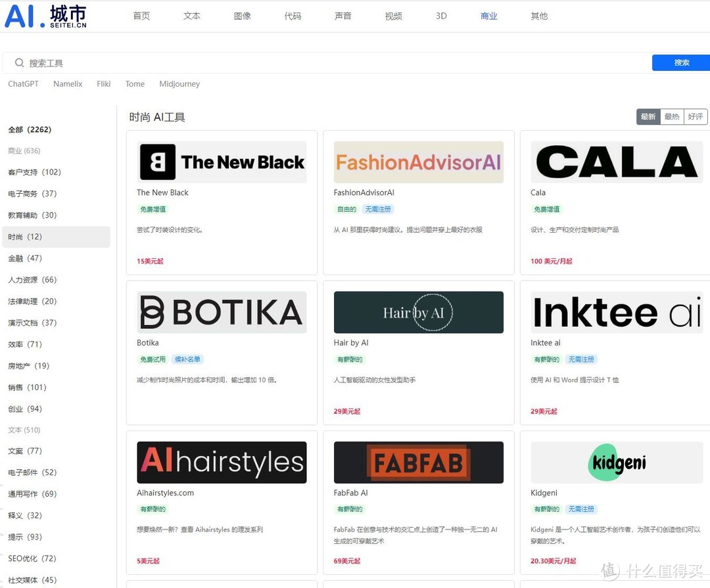Open the FashionAdvisorAI logo banner
This screenshot has height=588, width=710.
pyautogui.click(x=418, y=162)
